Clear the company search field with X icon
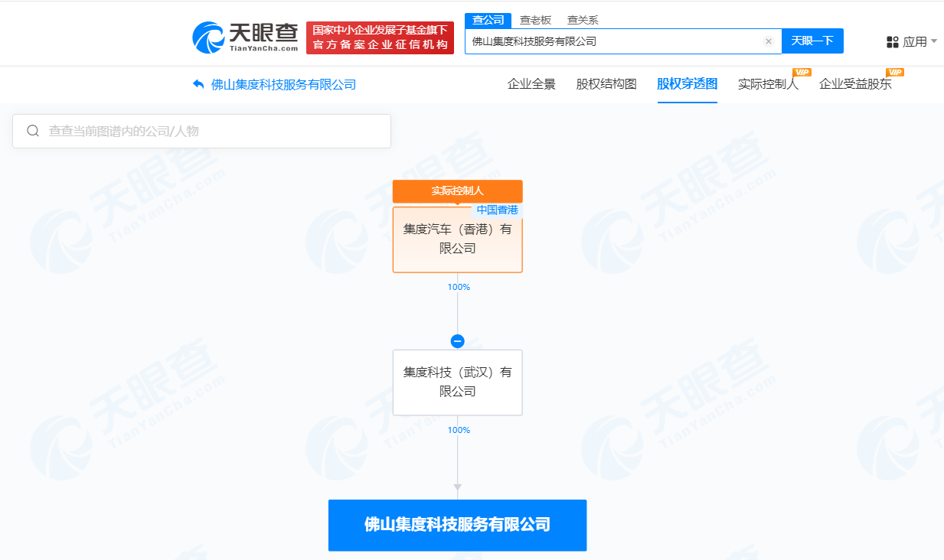 769,41
